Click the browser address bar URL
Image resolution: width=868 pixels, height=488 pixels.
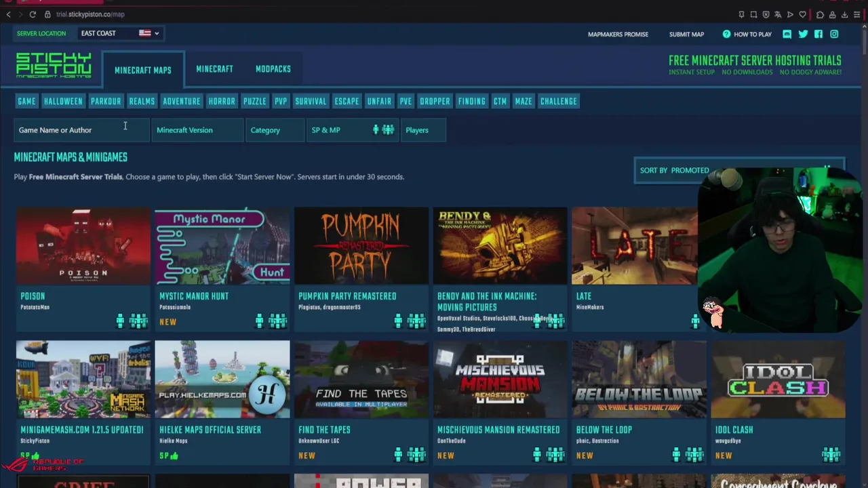(x=90, y=14)
